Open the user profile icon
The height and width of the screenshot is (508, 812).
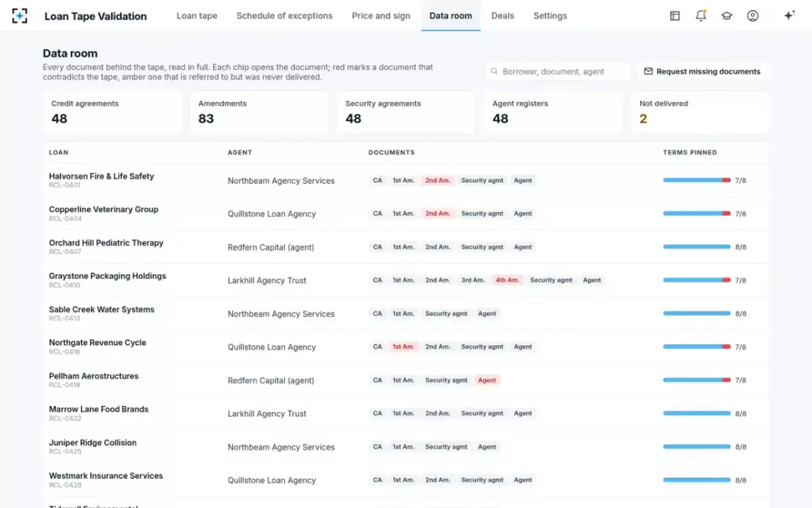point(752,16)
